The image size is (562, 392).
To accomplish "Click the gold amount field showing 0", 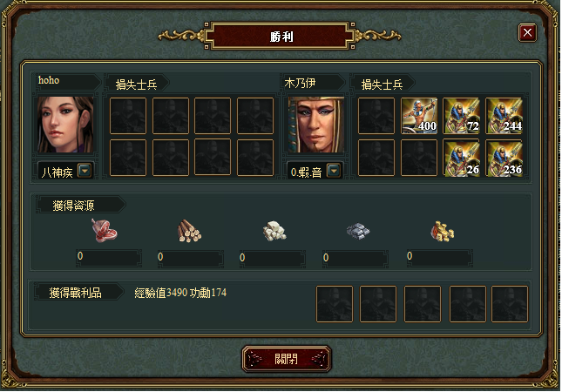I will [x=439, y=258].
